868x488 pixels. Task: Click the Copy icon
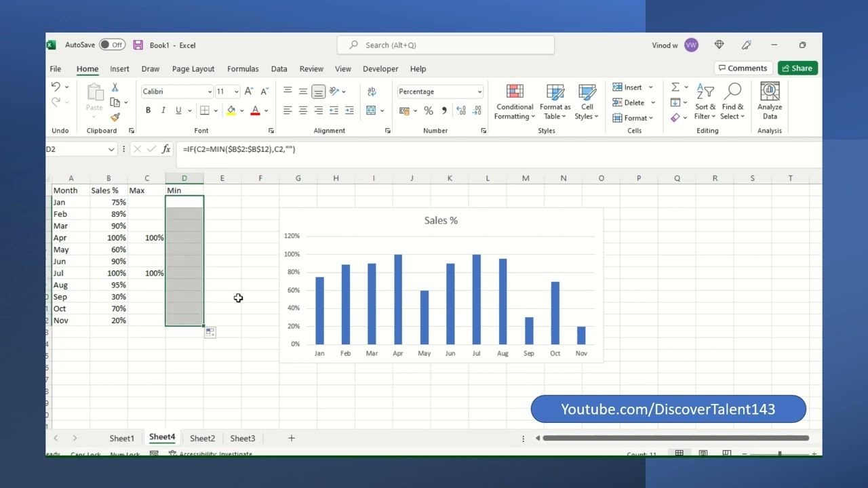pos(115,102)
